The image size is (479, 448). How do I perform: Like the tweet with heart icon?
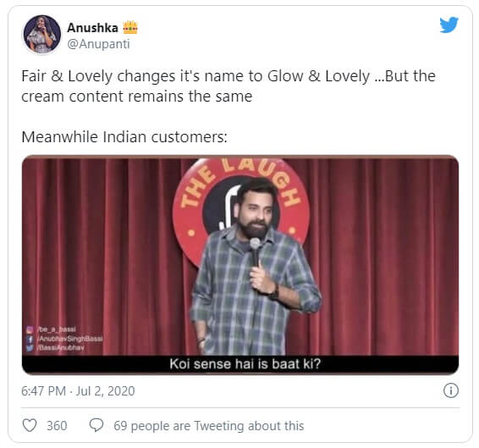[30, 425]
